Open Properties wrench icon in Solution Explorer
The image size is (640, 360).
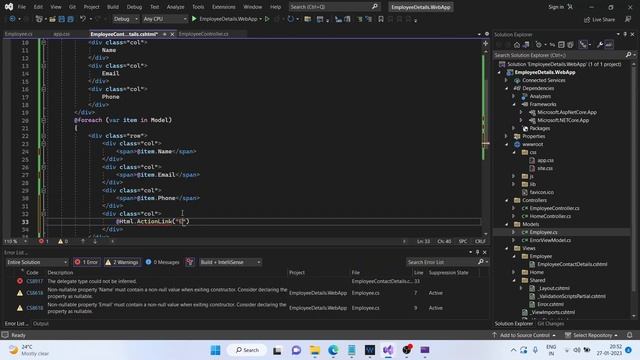[x=600, y=45]
